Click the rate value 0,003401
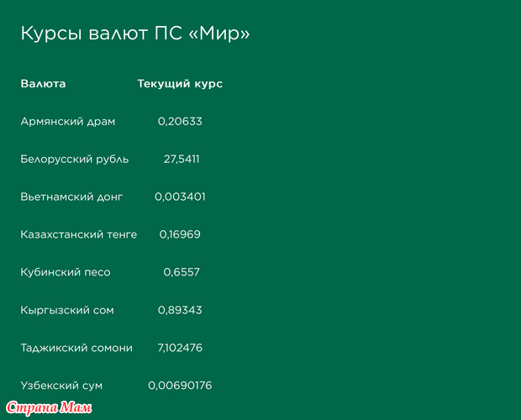Image resolution: width=521 pixels, height=420 pixels. pos(180,197)
